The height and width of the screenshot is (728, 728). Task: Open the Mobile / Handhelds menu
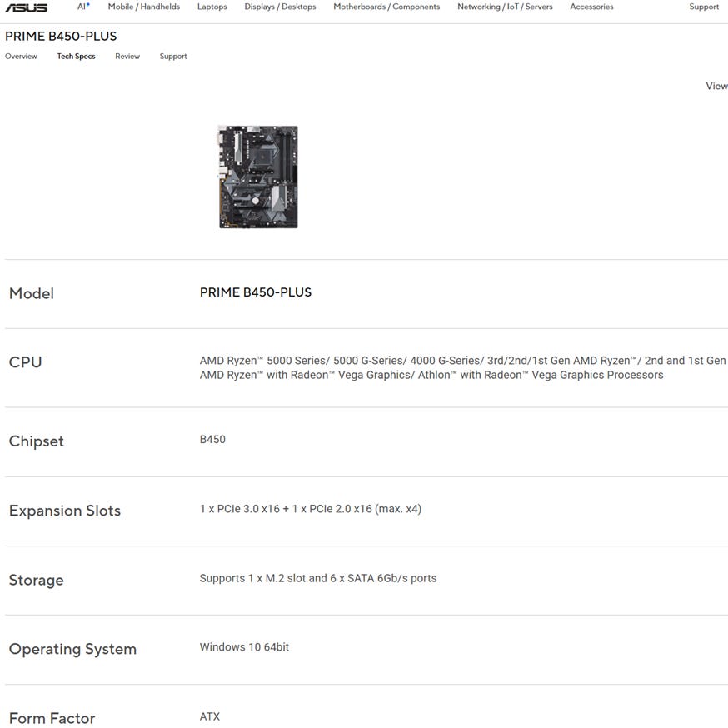click(x=144, y=7)
